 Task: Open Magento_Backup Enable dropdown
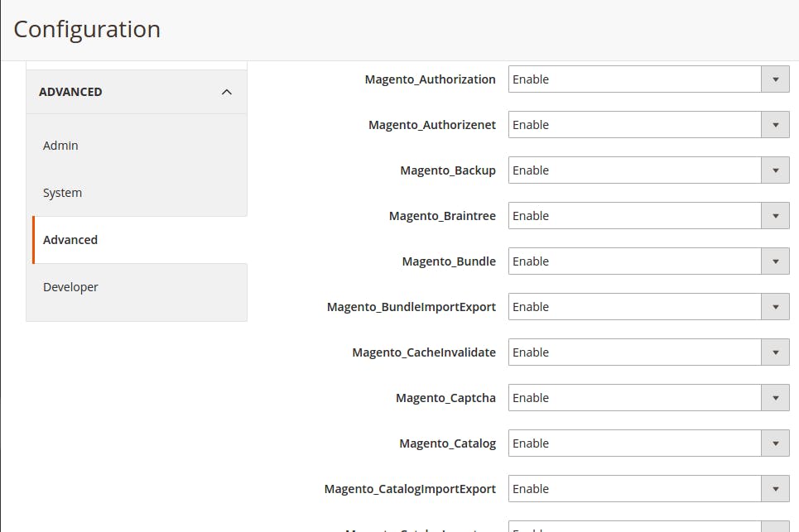pos(648,170)
